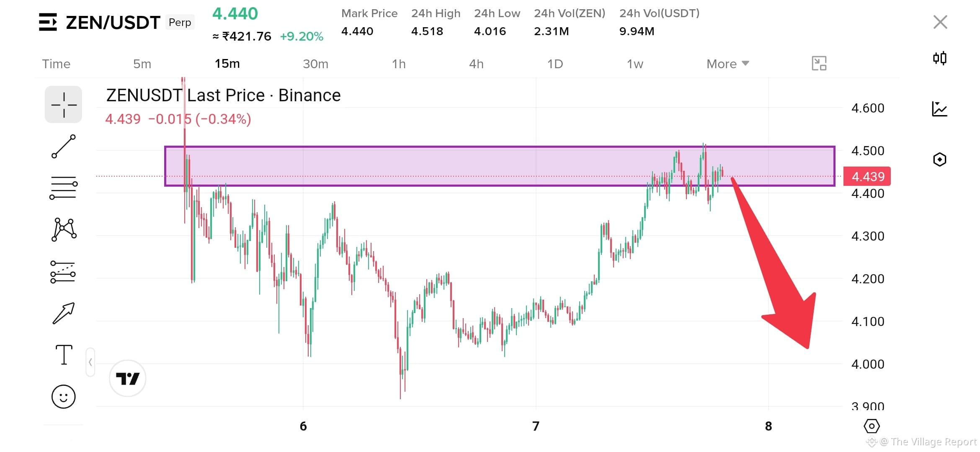This screenshot has height=452, width=980.
Task: Open the hexagon chart settings icon
Action: [x=940, y=159]
